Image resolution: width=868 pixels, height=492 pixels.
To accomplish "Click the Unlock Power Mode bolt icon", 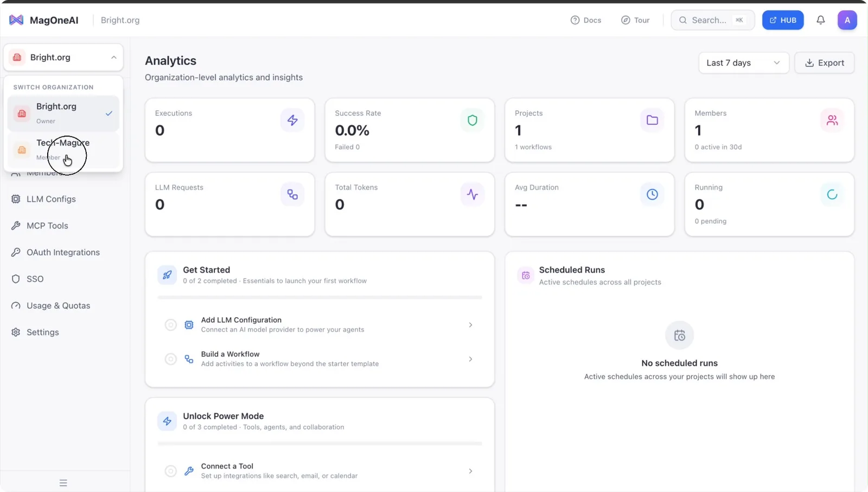I will (167, 421).
